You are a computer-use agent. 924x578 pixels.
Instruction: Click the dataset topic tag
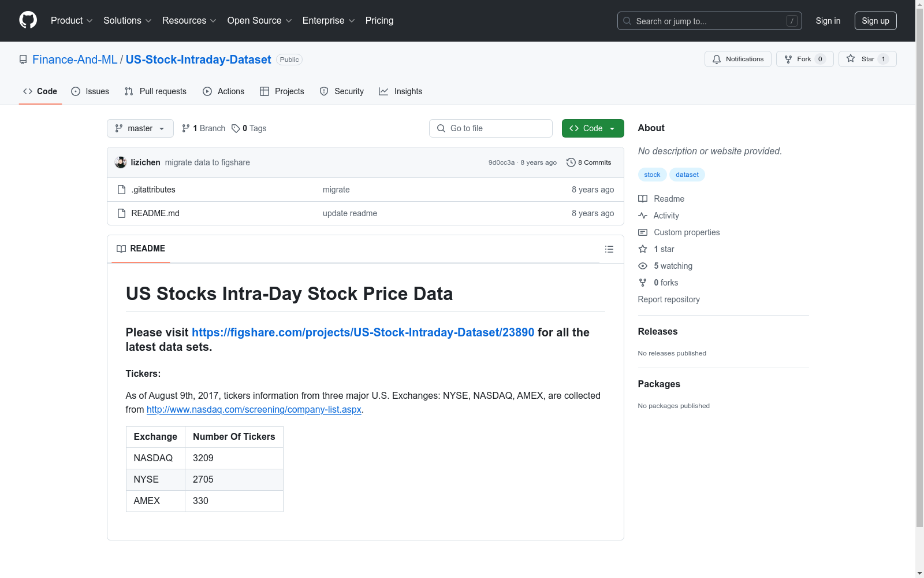point(687,175)
